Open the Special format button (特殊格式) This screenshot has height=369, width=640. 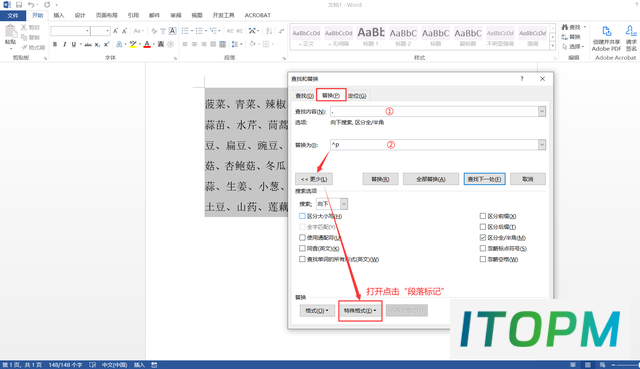click(x=360, y=311)
